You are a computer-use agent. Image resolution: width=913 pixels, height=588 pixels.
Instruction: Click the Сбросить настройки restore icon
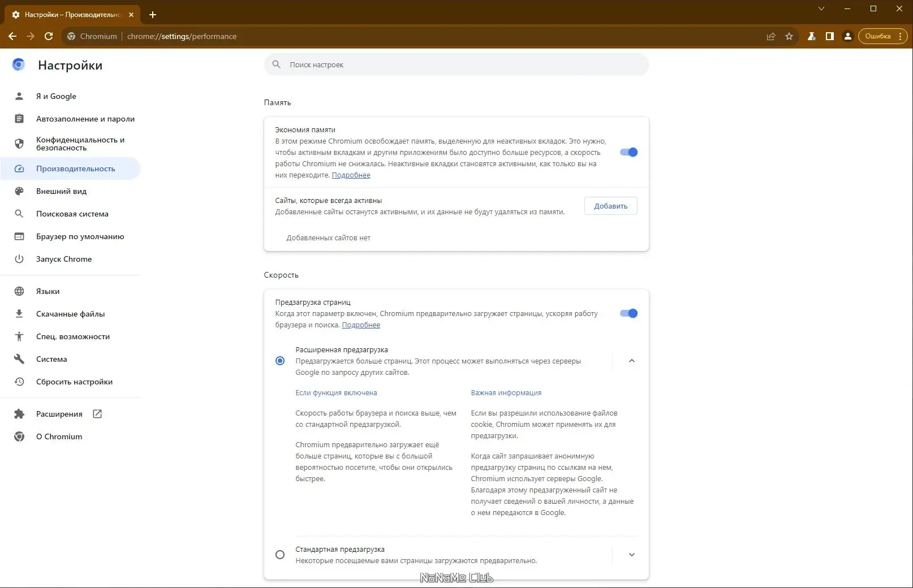[x=19, y=382]
